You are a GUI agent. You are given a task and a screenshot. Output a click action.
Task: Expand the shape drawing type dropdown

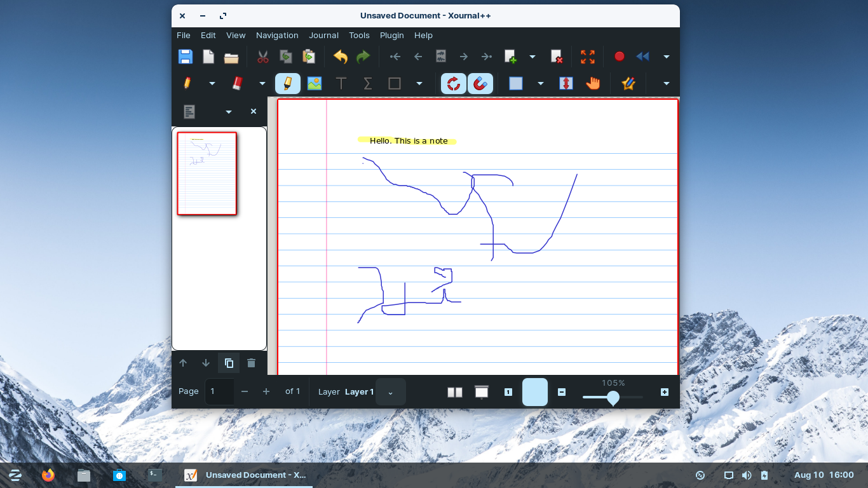pos(419,83)
